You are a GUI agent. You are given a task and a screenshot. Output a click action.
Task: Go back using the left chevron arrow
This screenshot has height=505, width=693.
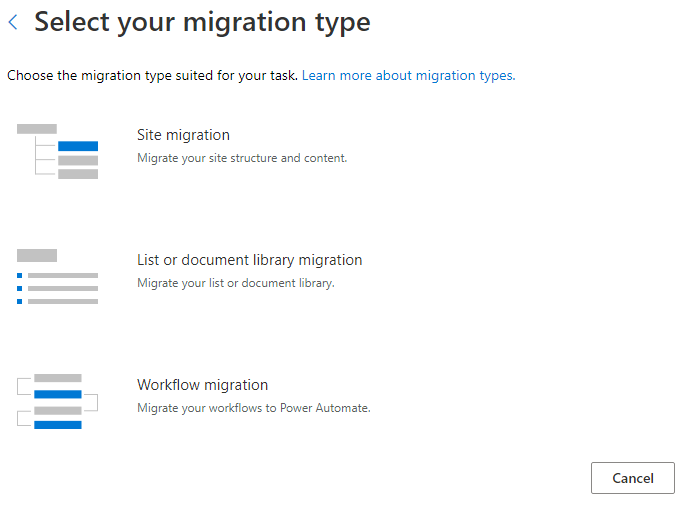click(13, 22)
